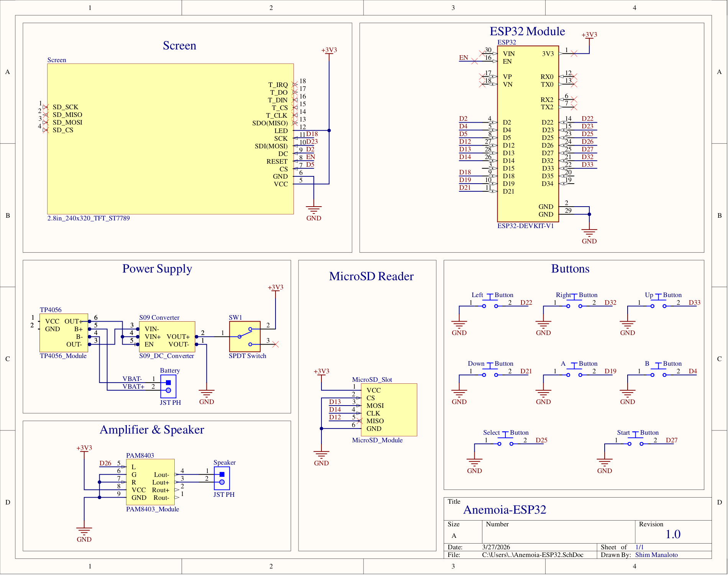Click the Up Button switch symbol
The height and width of the screenshot is (575, 728).
coord(658,302)
